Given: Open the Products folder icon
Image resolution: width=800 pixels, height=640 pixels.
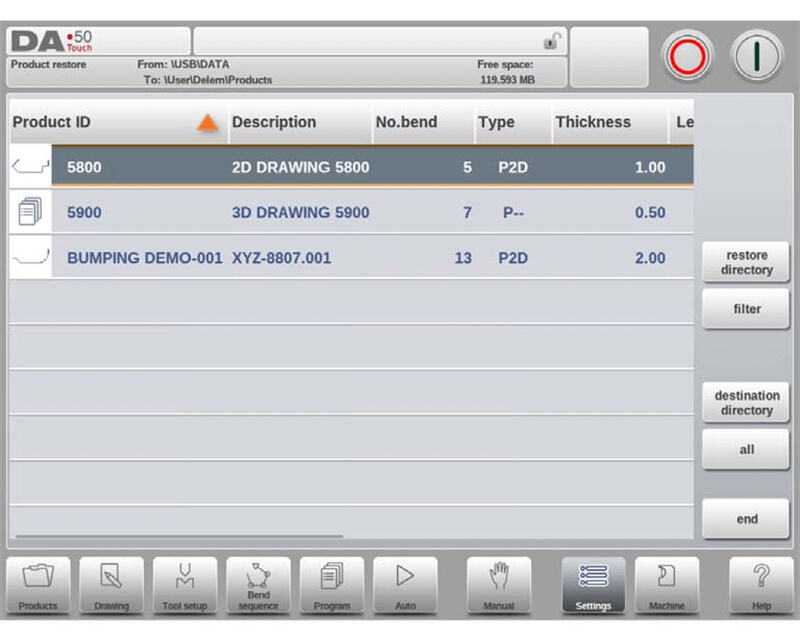Looking at the screenshot, I should coord(38,586).
